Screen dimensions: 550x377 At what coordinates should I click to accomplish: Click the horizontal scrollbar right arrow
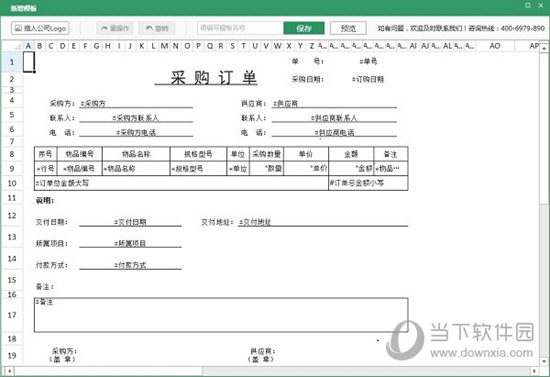point(535,370)
